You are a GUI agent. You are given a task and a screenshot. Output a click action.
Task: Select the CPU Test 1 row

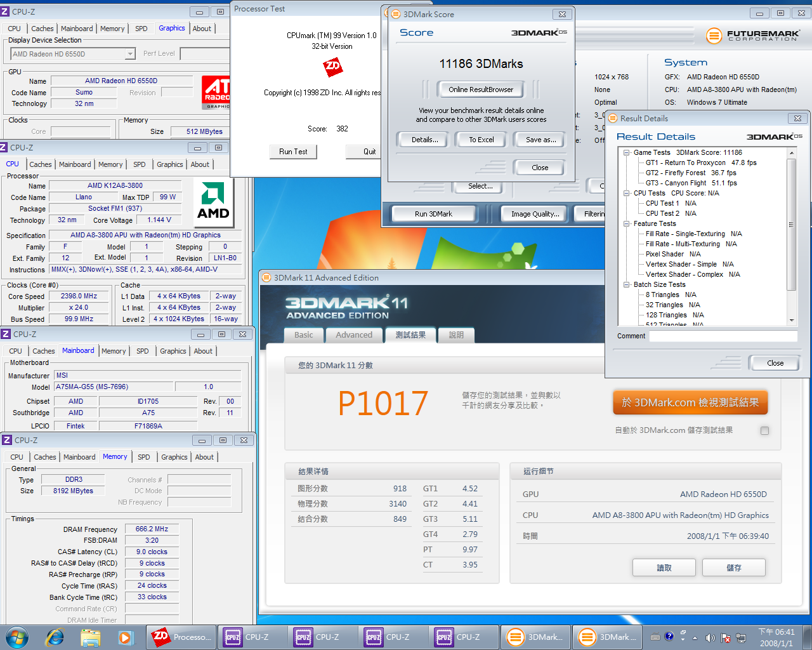point(671,203)
